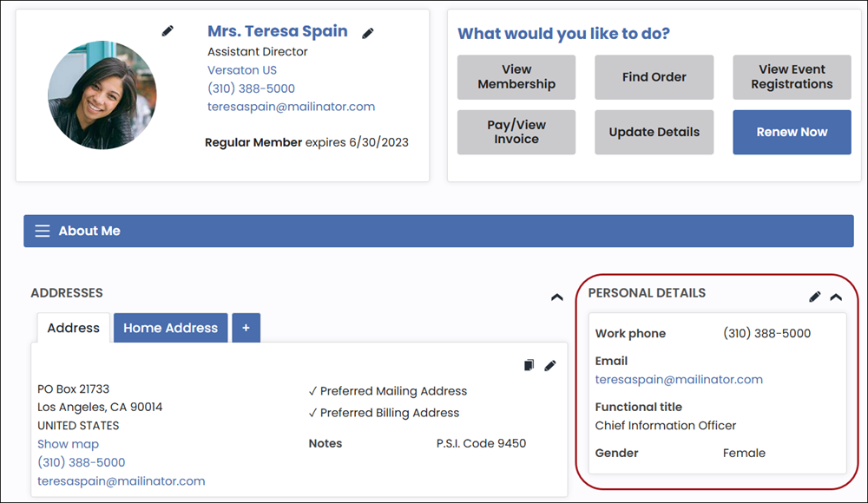This screenshot has width=868, height=503.
Task: Click the hamburger icon in About Me bar
Action: pyautogui.click(x=42, y=232)
